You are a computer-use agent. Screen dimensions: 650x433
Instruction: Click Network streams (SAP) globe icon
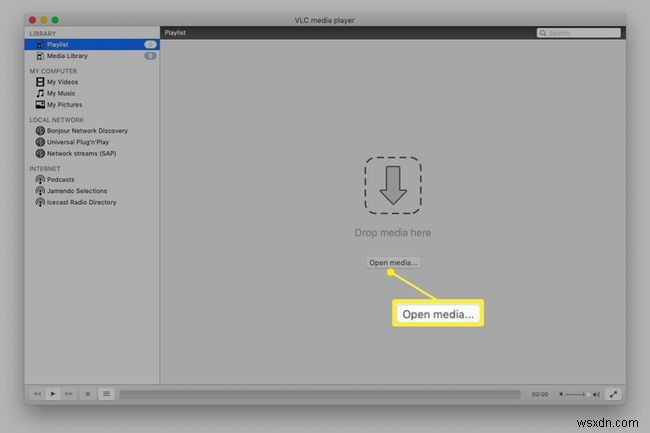coord(40,153)
